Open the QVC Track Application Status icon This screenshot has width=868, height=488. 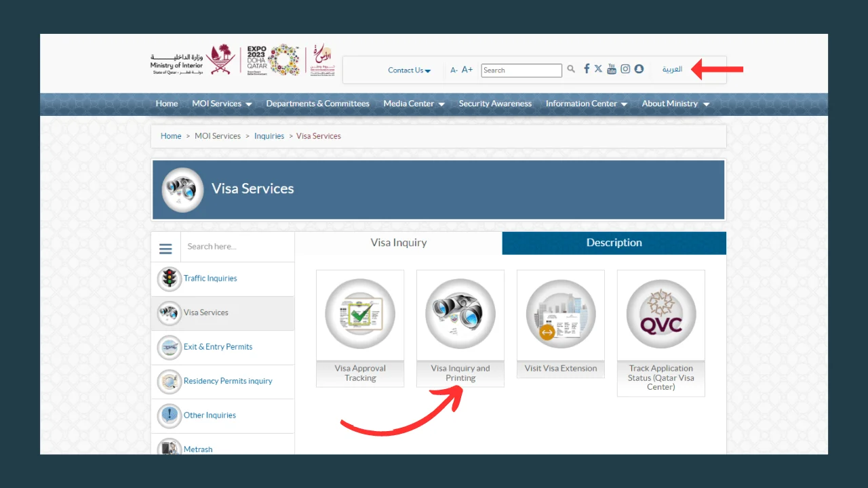[x=661, y=314]
